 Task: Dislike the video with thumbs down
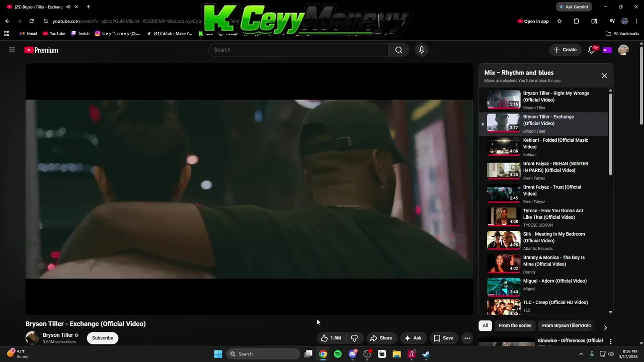coord(354,338)
